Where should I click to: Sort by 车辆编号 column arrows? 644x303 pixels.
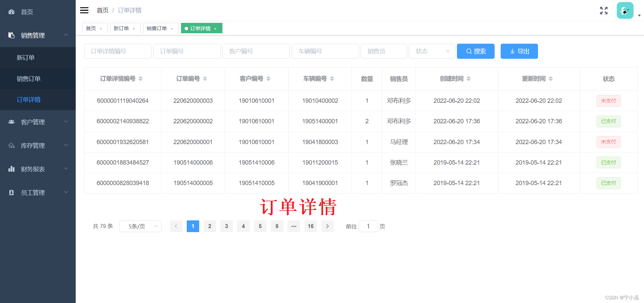(332, 79)
